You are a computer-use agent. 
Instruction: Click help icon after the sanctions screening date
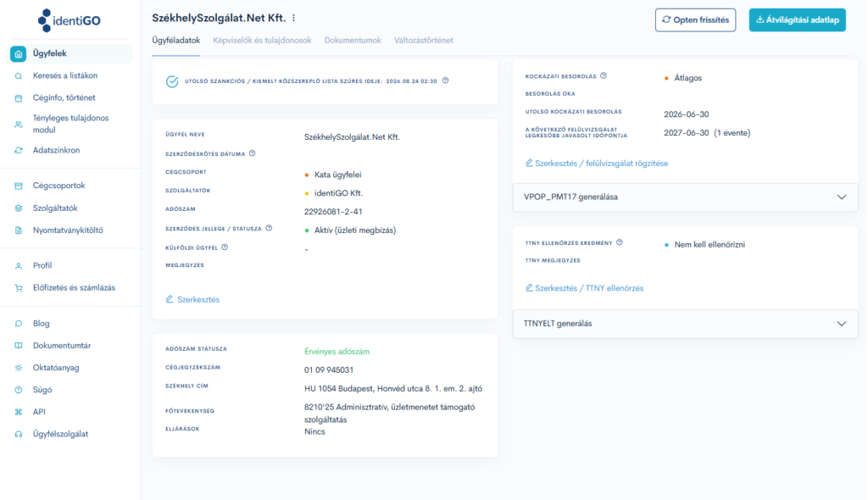pos(446,81)
